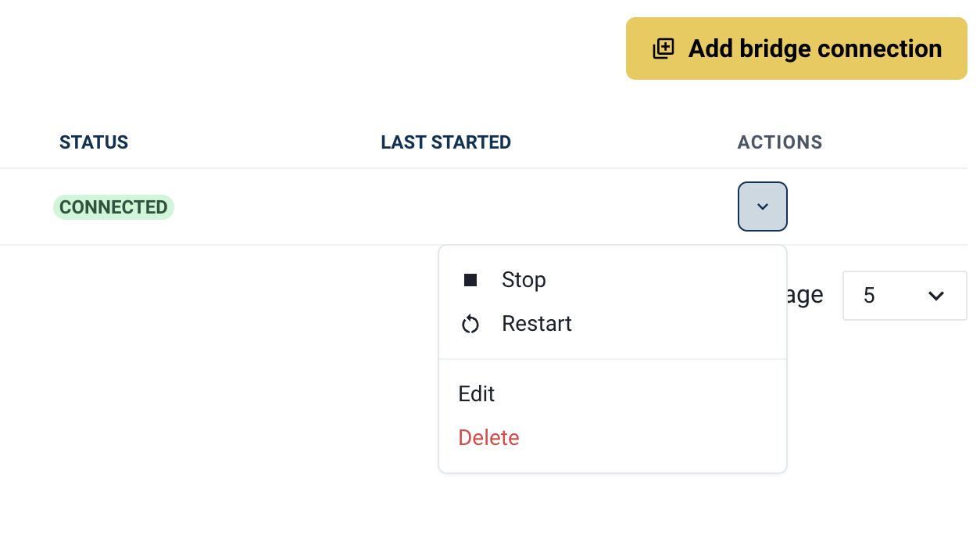
Task: Click the green CONNECTED status badge
Action: tap(113, 207)
